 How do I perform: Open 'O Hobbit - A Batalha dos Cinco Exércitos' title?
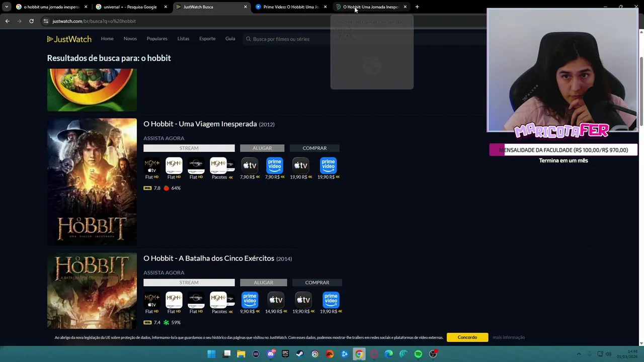pyautogui.click(x=209, y=258)
